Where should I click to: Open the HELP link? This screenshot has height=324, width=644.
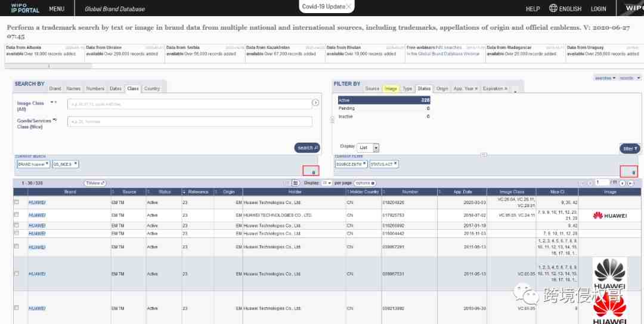tap(532, 8)
